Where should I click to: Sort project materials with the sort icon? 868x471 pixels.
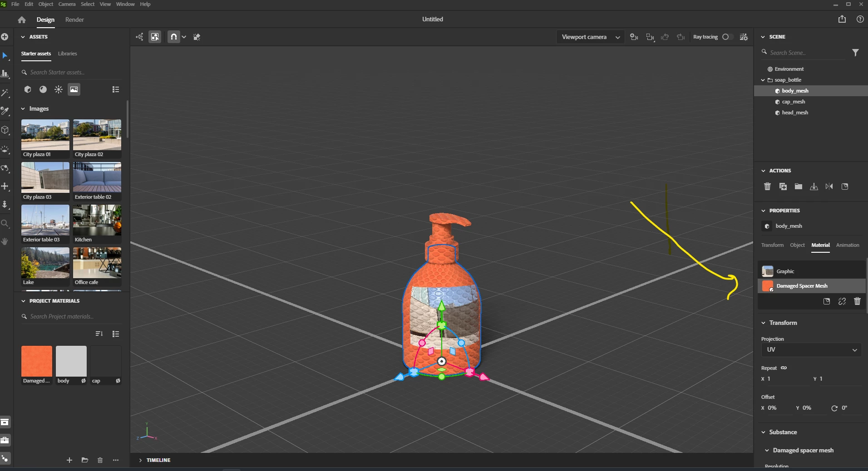99,334
